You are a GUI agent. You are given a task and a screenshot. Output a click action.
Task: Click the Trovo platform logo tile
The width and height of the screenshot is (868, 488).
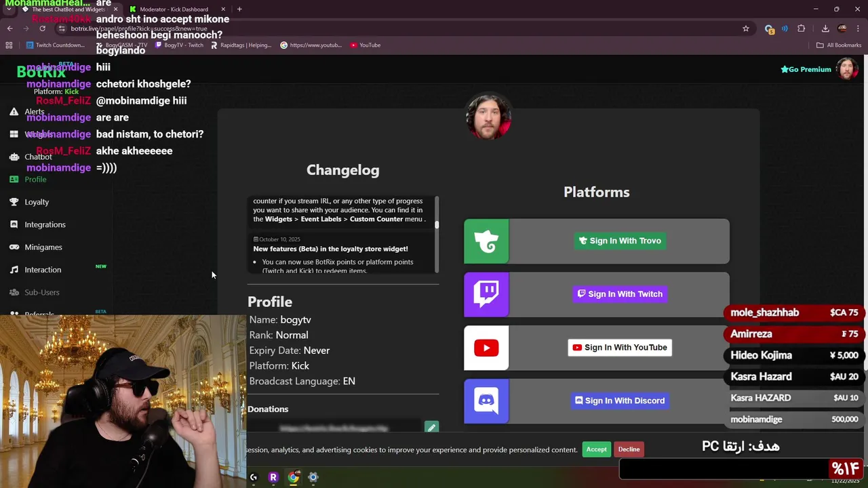pyautogui.click(x=486, y=241)
